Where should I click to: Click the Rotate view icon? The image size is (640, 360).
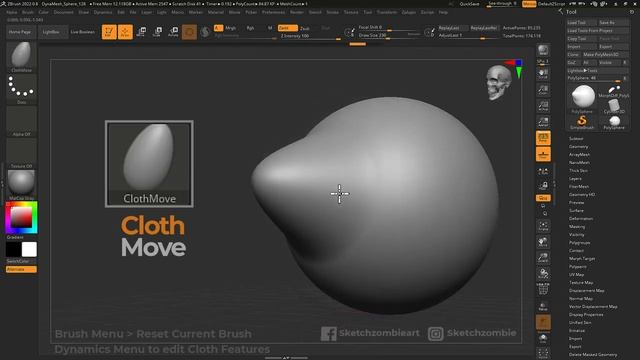(x=543, y=273)
